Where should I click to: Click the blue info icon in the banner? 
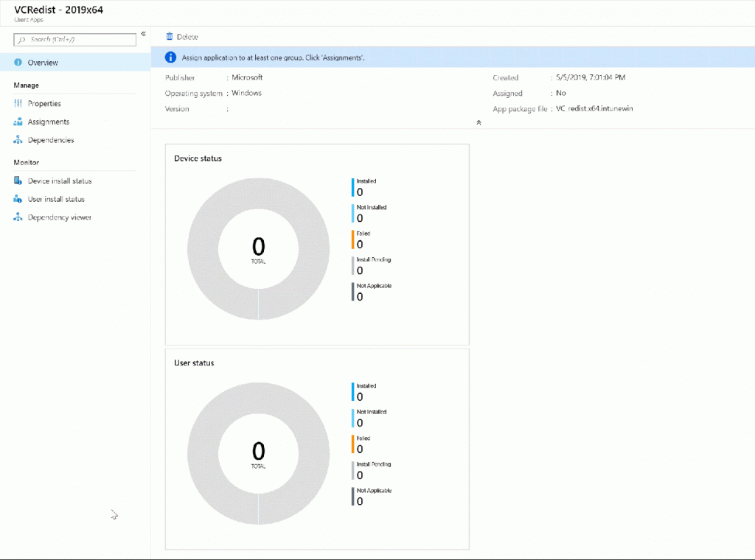[x=170, y=57]
